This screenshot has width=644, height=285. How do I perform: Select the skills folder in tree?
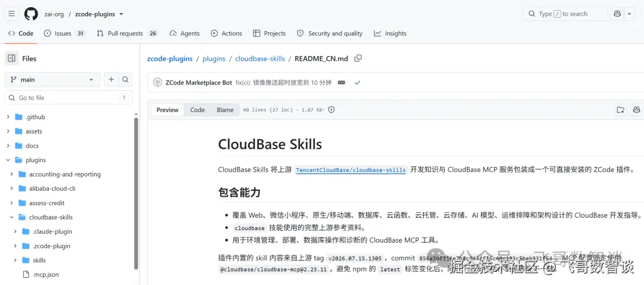[39, 260]
